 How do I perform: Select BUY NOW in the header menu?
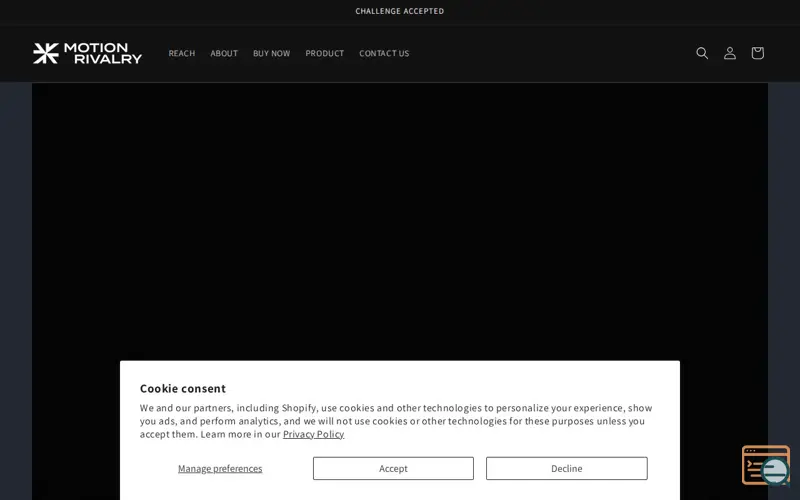(271, 53)
